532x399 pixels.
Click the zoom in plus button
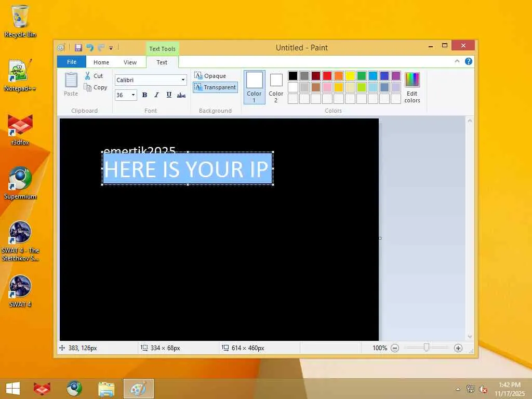[x=458, y=348]
